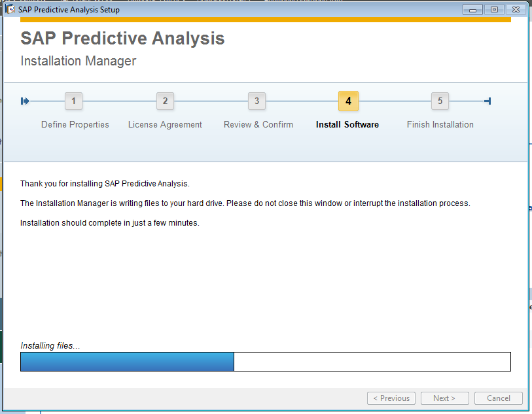Screen dimensions: 532x414
Task: Click the 'Installation Manager' subtitle
Action: [79, 61]
